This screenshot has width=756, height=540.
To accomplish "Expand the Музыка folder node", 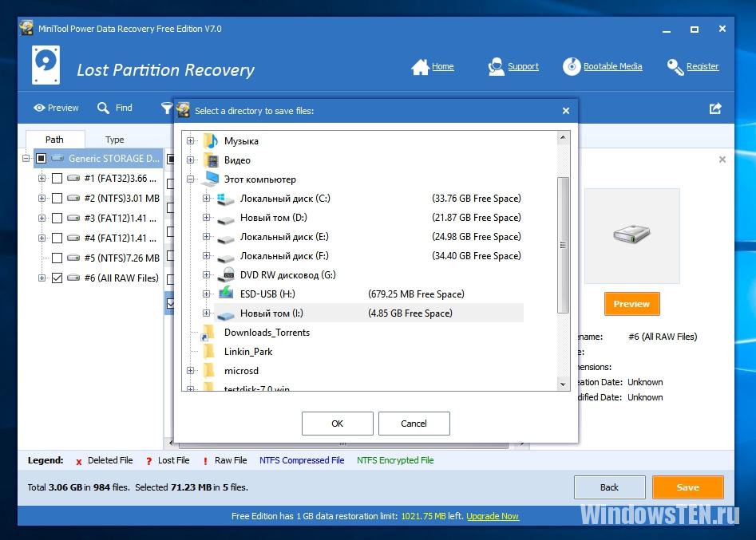I will (191, 141).
